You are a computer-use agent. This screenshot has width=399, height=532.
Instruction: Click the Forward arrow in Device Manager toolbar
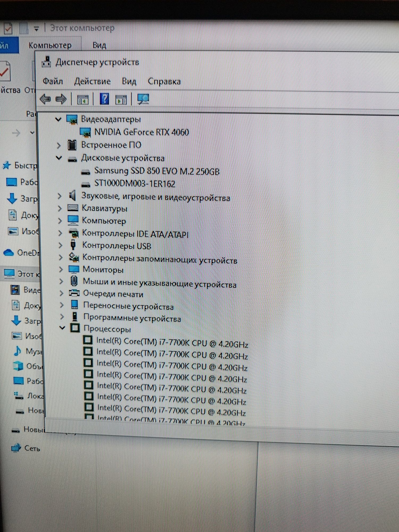[x=61, y=99]
